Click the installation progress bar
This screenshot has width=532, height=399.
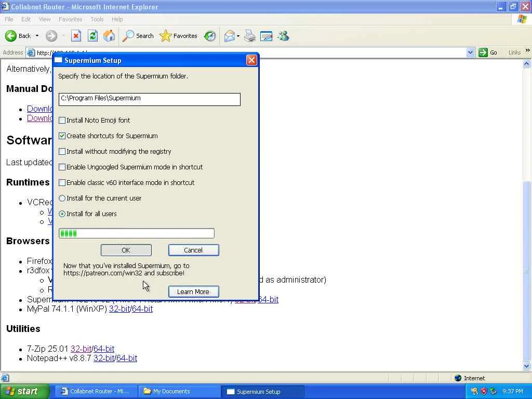137,233
